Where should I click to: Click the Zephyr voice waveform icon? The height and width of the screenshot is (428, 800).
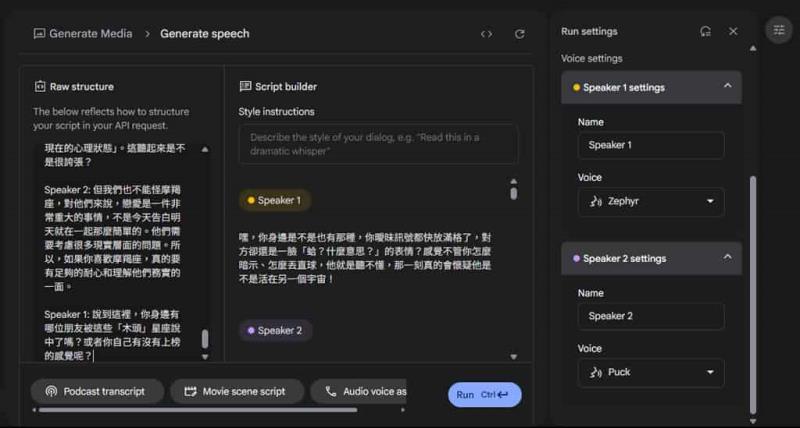(596, 202)
